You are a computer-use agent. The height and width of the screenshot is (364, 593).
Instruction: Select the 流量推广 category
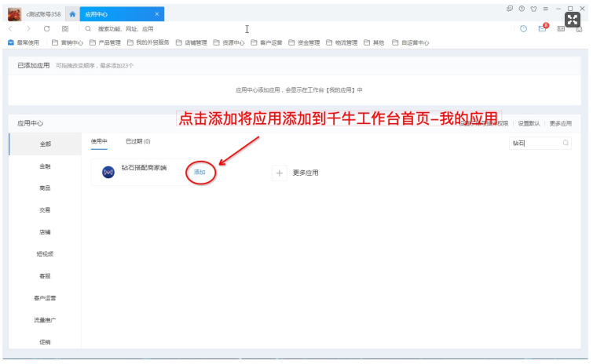[45, 320]
